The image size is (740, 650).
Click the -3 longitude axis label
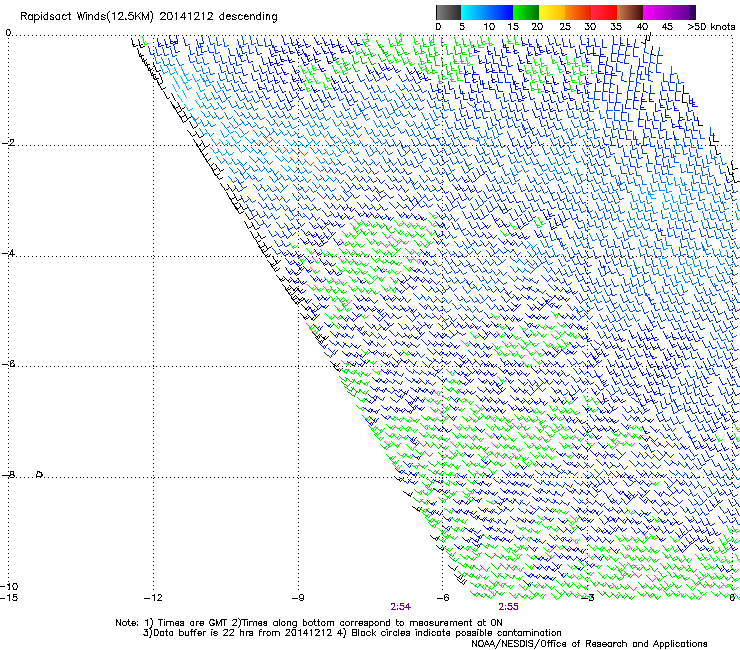[588, 598]
